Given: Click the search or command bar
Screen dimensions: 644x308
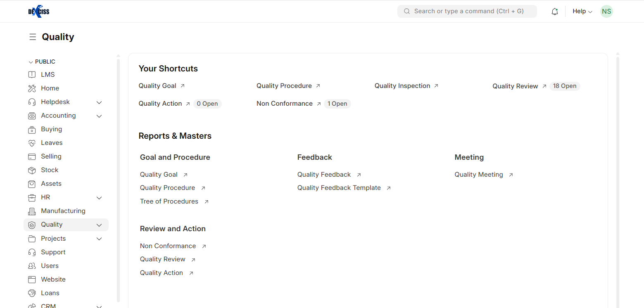Looking at the screenshot, I should tap(467, 12).
